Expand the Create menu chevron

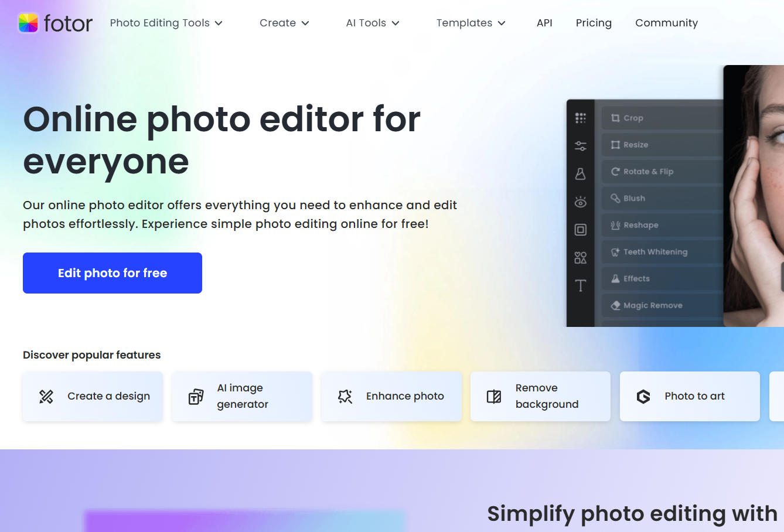pyautogui.click(x=305, y=23)
